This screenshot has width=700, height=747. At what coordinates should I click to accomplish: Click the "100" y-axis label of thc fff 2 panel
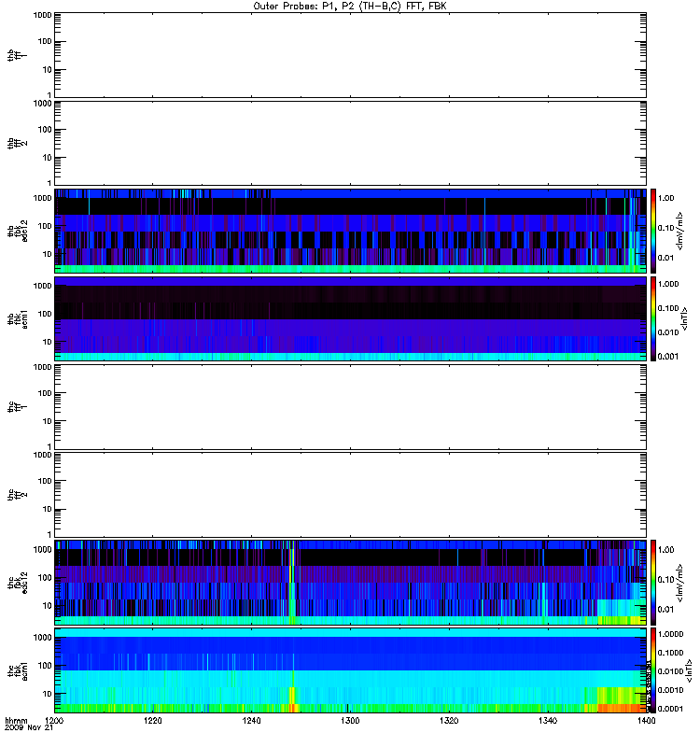45,481
